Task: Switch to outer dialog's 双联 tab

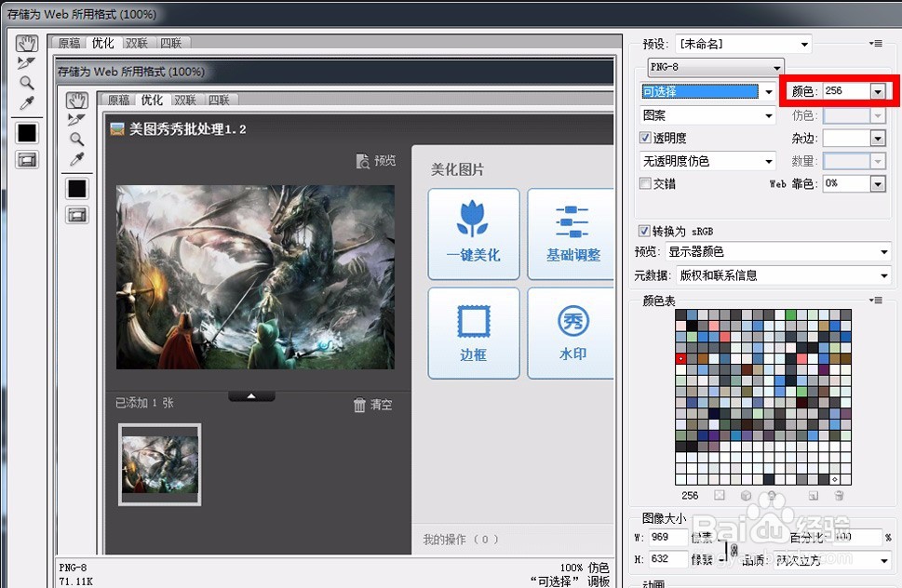Action: 137,43
